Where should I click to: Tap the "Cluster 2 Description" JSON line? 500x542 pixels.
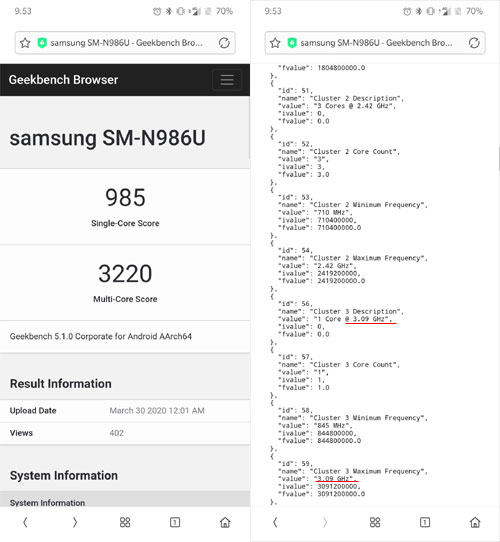point(341,99)
